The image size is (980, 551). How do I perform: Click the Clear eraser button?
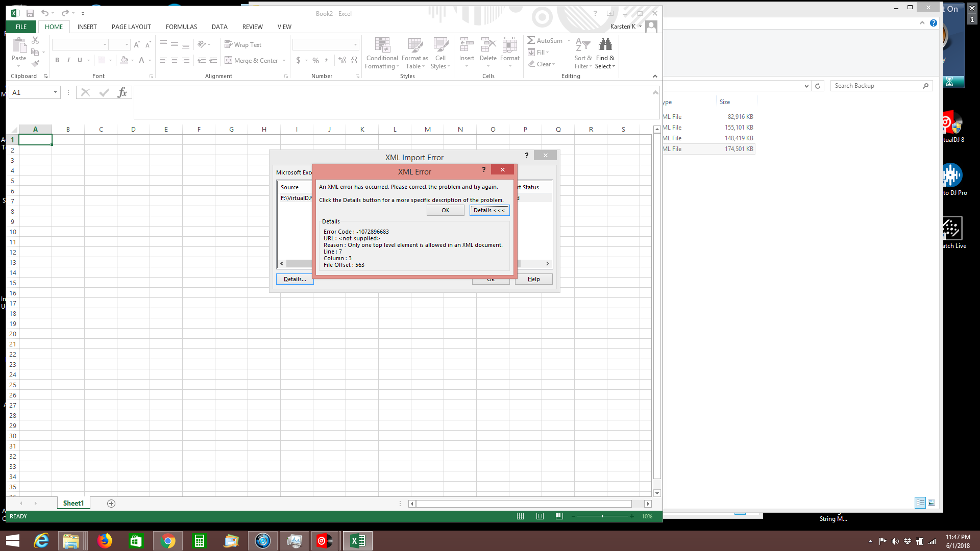[541, 64]
